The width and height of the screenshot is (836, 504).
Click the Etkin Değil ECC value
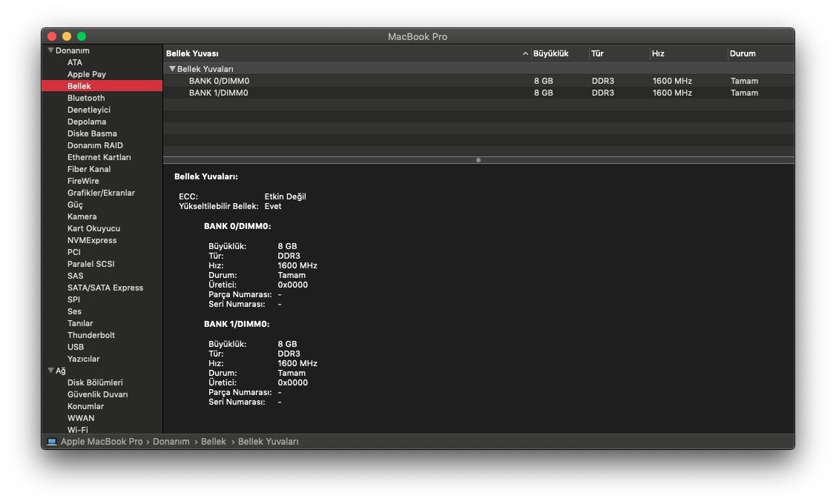tap(286, 196)
